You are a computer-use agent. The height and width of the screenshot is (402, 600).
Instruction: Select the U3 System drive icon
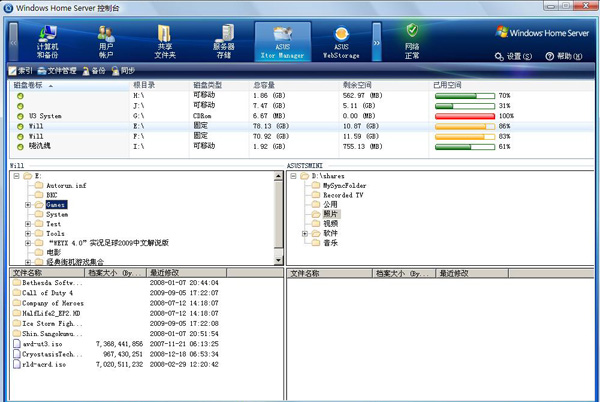click(x=20, y=116)
